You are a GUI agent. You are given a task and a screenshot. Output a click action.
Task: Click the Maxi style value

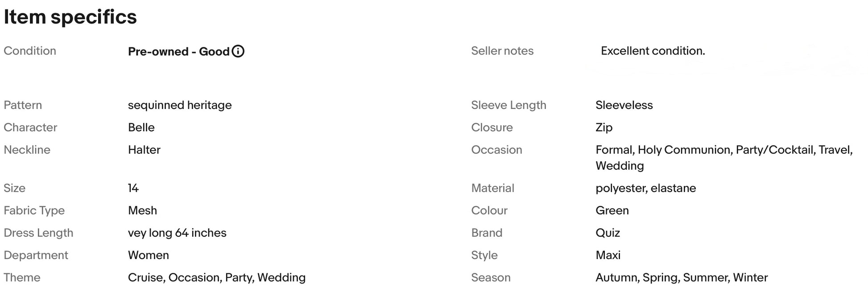608,255
